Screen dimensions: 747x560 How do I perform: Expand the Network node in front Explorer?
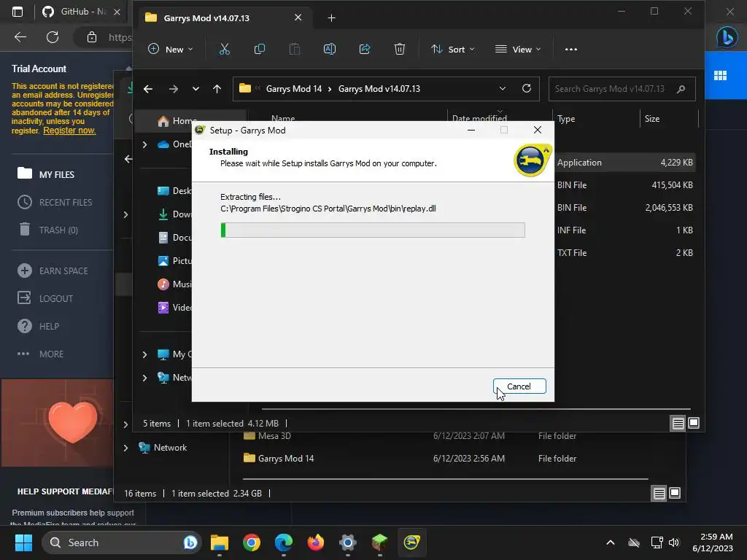pos(145,378)
